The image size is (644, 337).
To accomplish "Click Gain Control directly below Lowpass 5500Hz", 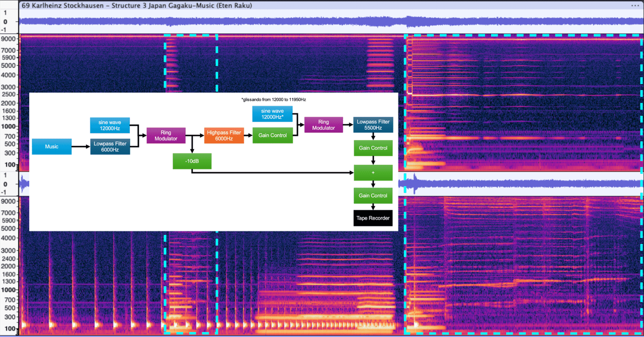I will [373, 148].
